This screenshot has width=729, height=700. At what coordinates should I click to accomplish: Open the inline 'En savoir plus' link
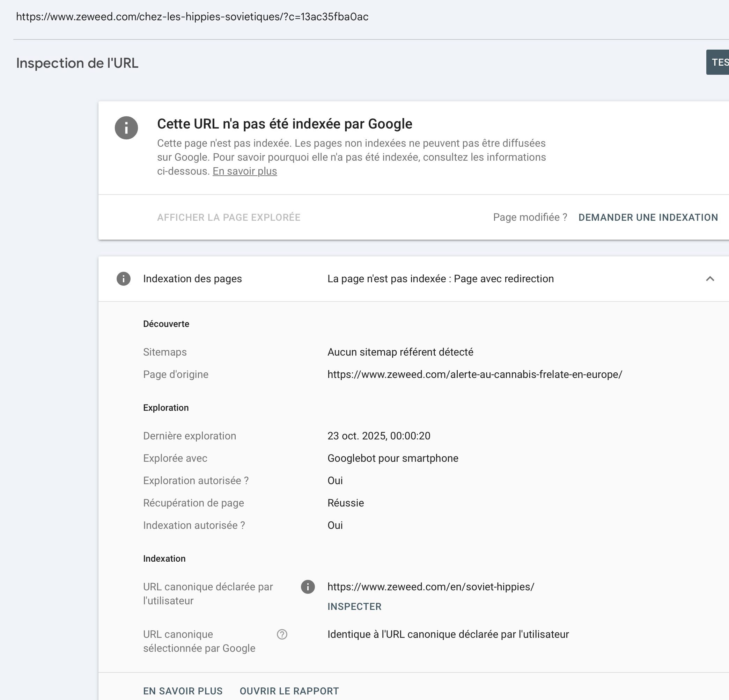tap(245, 171)
